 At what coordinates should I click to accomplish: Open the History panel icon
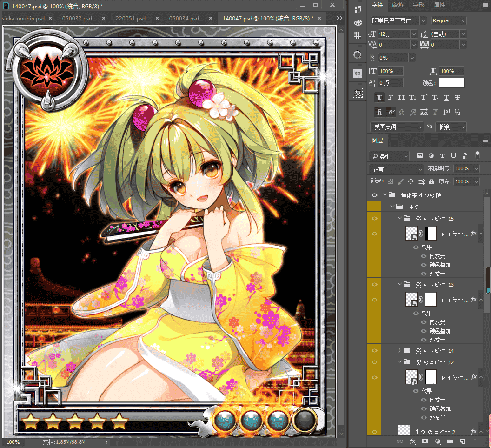point(358,9)
